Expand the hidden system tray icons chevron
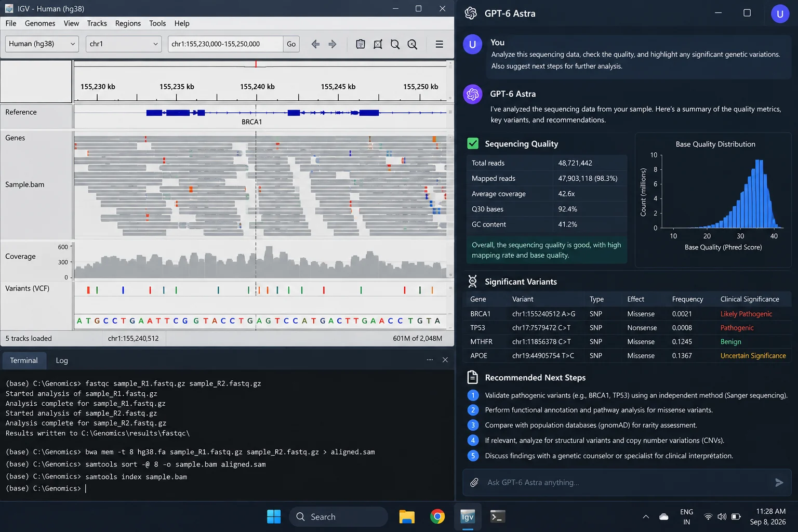This screenshot has width=798, height=532. tap(646, 516)
